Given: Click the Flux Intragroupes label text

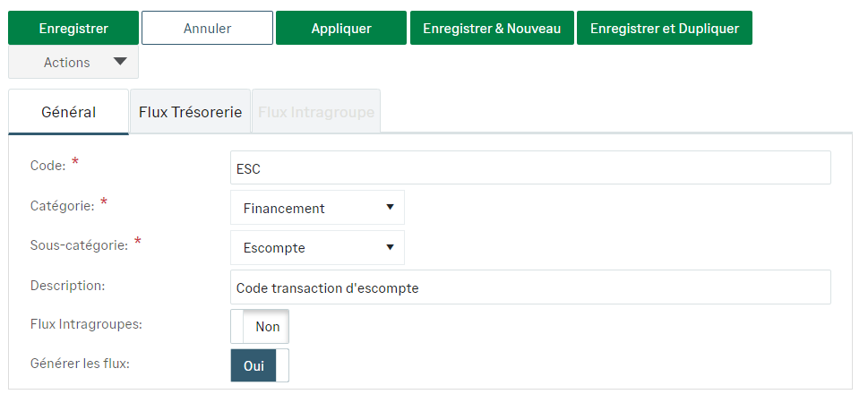Looking at the screenshot, I should pyautogui.click(x=86, y=324).
